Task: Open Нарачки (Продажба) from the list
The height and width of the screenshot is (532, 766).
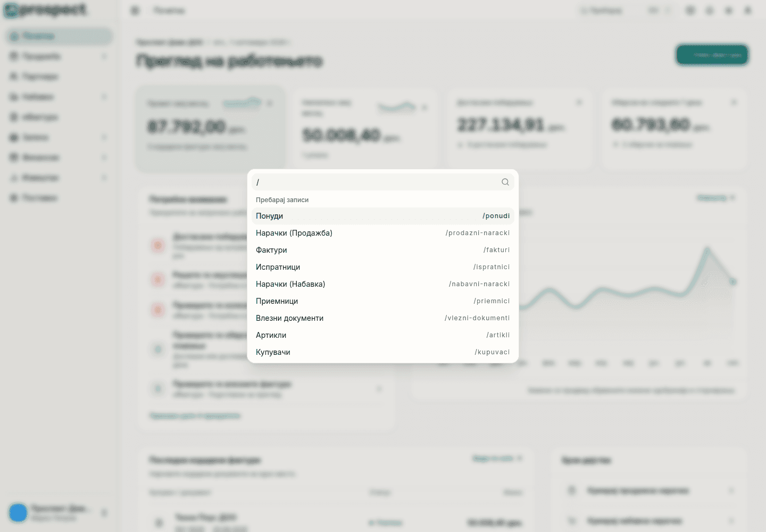Action: (x=382, y=233)
